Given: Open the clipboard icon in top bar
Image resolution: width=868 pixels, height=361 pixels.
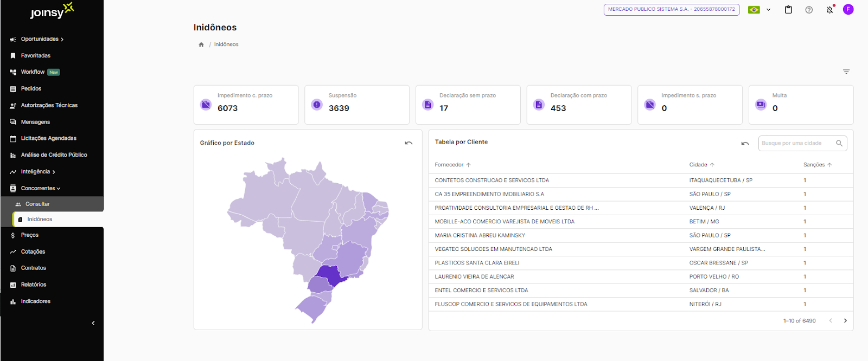Looking at the screenshot, I should click(x=788, y=10).
